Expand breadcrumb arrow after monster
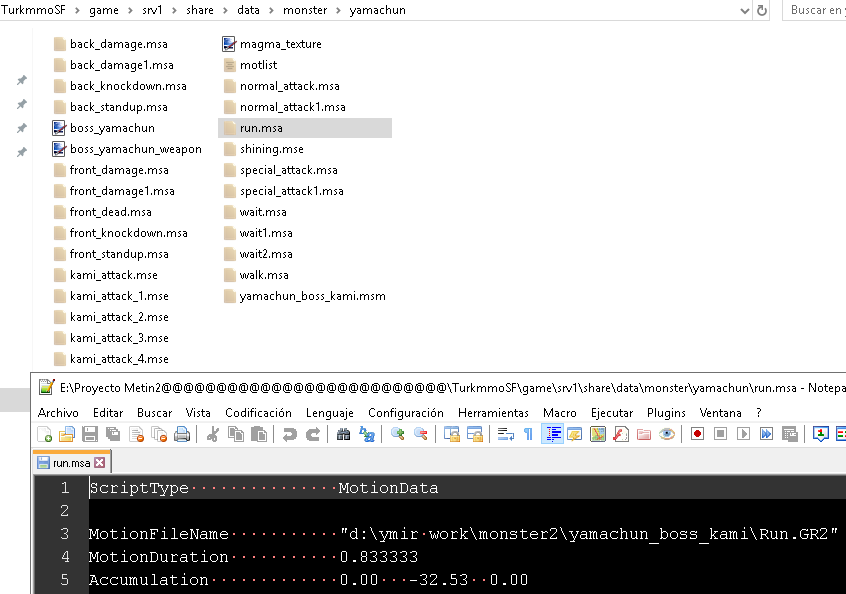 (338, 10)
